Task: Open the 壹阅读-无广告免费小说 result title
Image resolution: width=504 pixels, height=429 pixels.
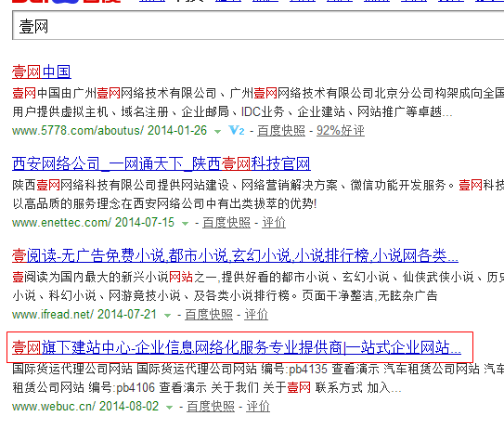Action: [235, 255]
